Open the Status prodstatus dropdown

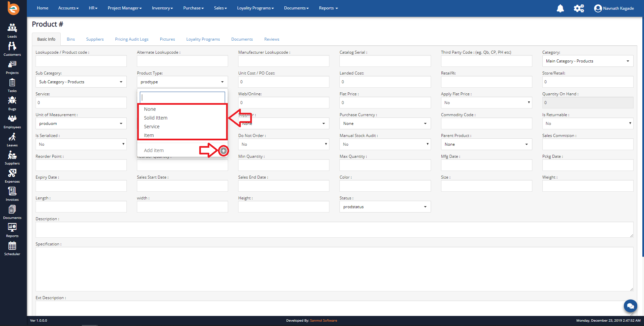(385, 207)
